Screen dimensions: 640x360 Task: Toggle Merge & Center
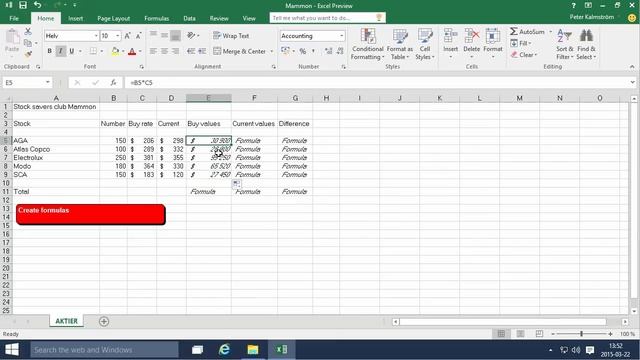point(240,51)
